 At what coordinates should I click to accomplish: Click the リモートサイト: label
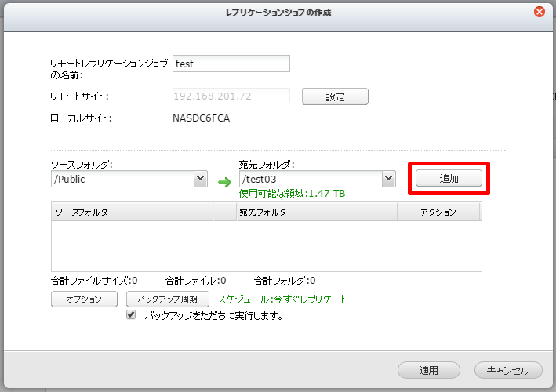79,96
